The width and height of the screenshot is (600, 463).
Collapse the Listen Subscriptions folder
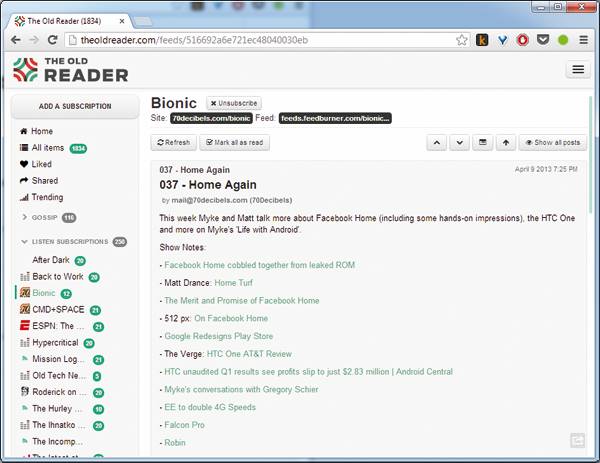coord(24,242)
